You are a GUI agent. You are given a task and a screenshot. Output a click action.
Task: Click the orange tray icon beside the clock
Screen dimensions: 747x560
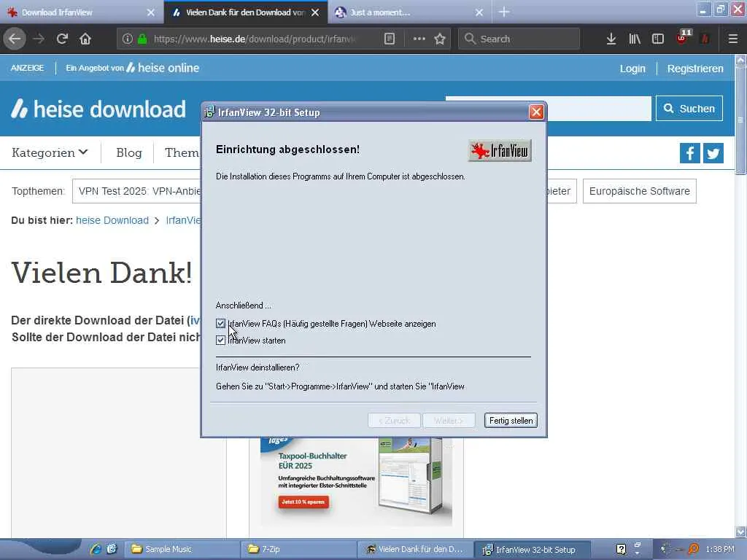coord(693,549)
